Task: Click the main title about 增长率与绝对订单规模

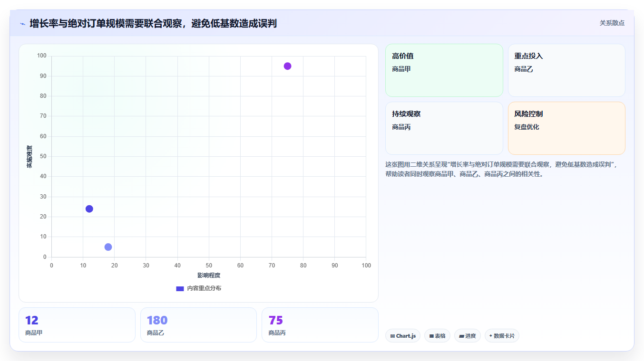Action: coord(153,23)
